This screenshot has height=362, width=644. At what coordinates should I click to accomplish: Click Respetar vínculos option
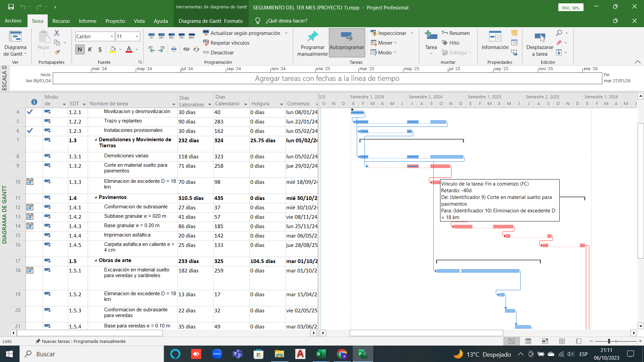[226, 43]
